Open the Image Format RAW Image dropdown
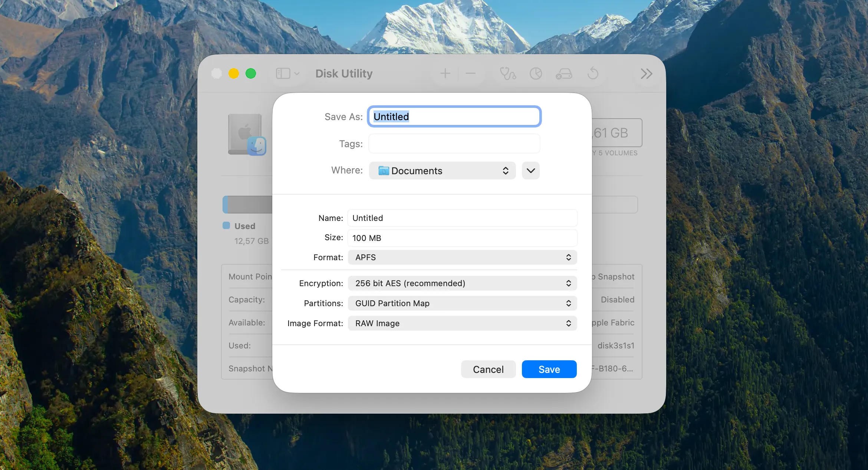This screenshot has width=868, height=470. point(462,323)
